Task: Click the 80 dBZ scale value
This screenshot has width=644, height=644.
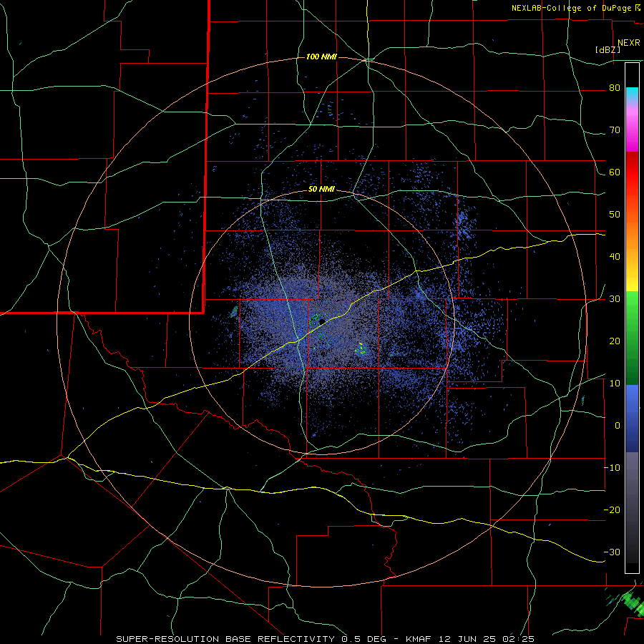Action: 615,88
